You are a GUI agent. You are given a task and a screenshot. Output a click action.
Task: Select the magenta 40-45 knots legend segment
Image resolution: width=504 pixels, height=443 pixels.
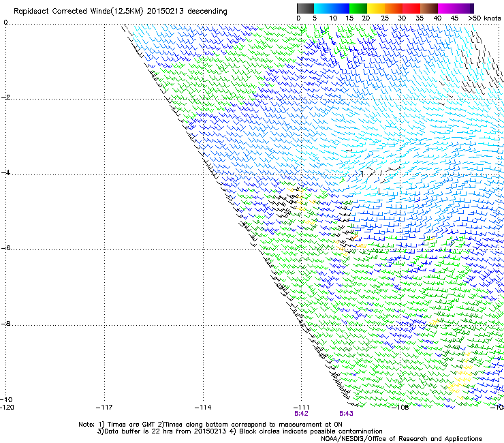point(447,8)
